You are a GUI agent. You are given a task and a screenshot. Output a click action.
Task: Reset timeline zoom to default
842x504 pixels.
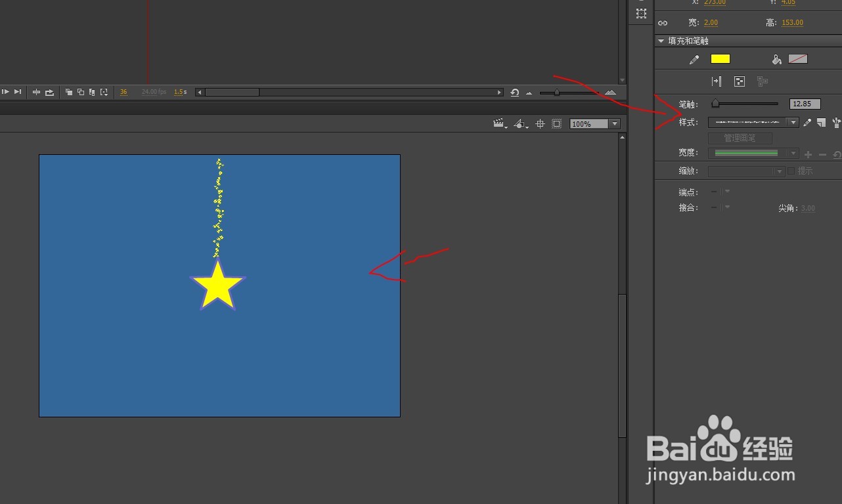tap(515, 93)
